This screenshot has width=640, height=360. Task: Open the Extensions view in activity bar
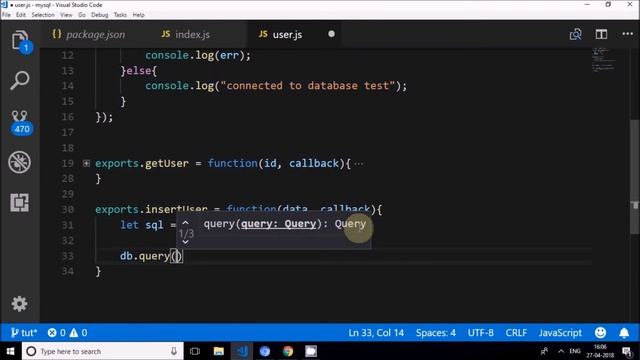click(x=20, y=202)
